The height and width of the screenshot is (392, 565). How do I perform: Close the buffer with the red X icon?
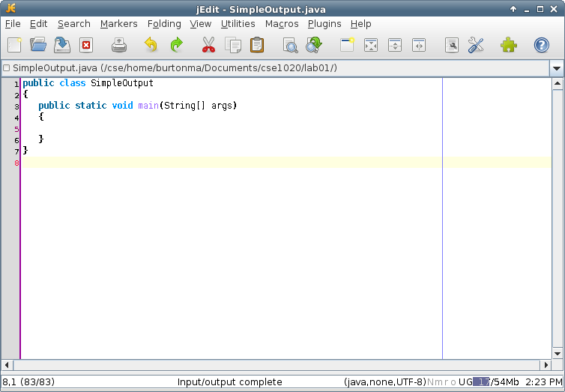(86, 46)
